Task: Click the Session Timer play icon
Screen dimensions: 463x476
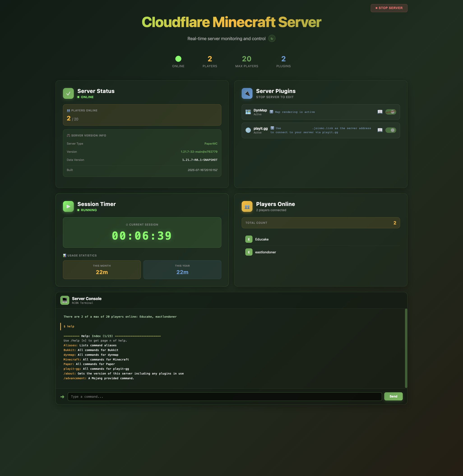Action: 68,206
